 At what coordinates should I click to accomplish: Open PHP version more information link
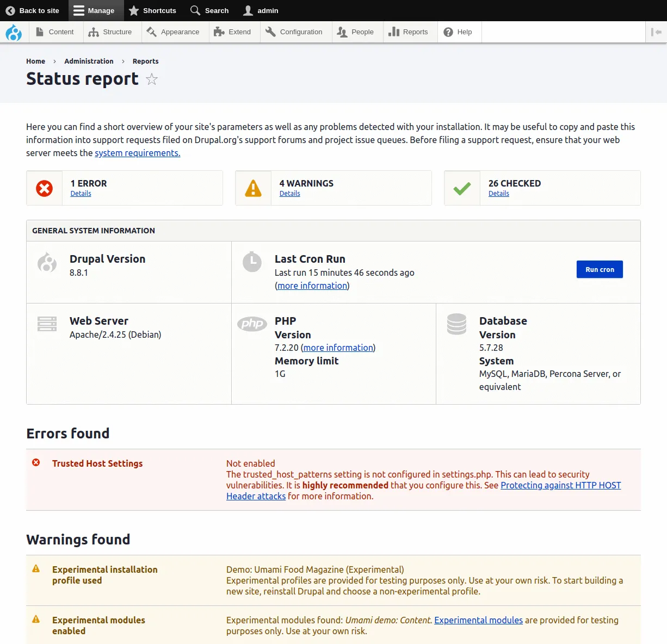(338, 348)
